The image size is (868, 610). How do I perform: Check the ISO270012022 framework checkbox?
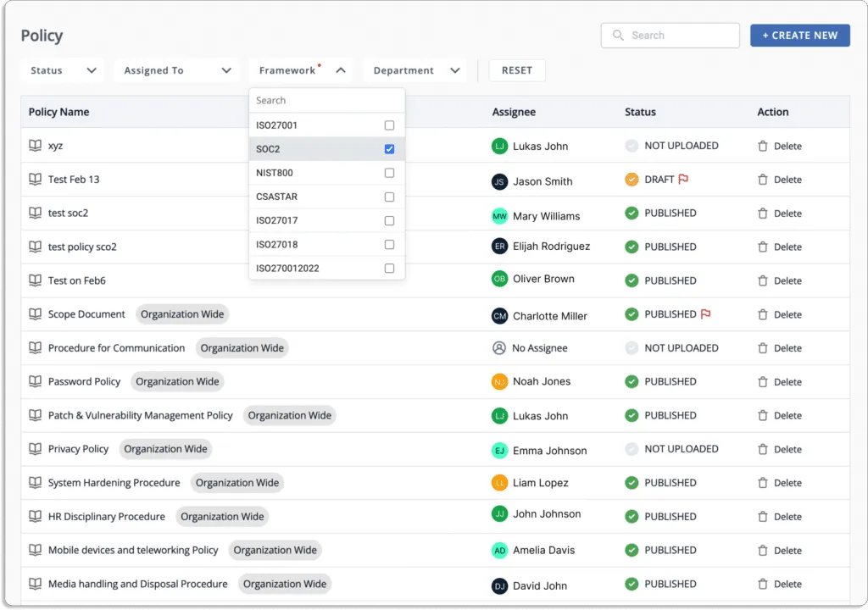click(389, 268)
